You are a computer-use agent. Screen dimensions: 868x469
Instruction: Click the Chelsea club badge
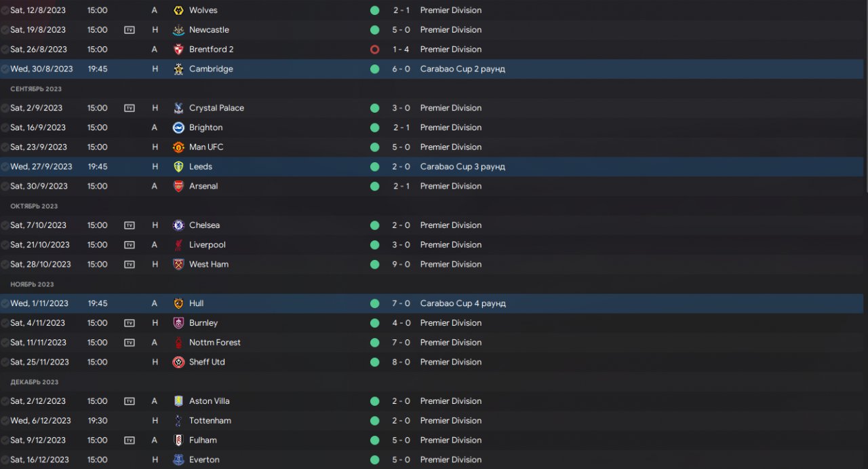point(178,225)
